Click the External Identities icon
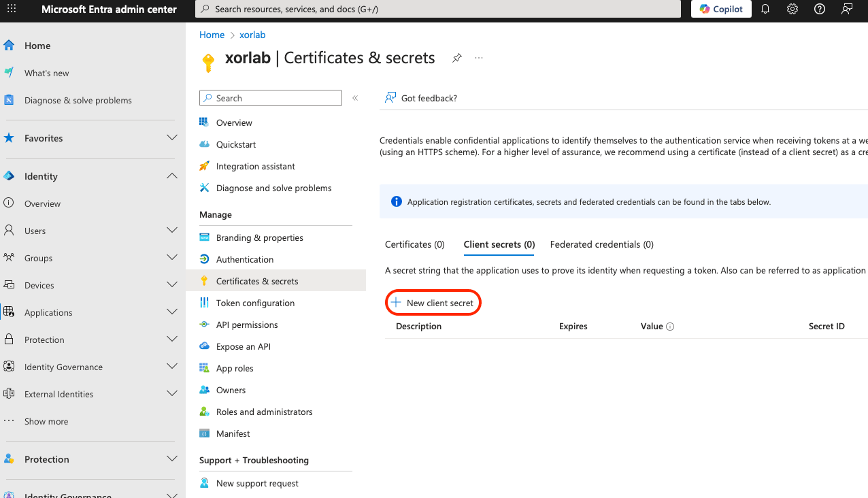Image resolution: width=868 pixels, height=498 pixels. pos(9,393)
